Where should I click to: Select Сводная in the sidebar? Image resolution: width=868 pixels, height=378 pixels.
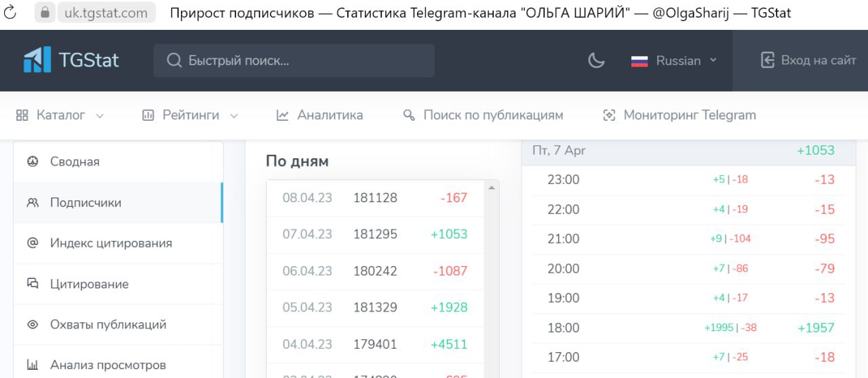coord(118,162)
